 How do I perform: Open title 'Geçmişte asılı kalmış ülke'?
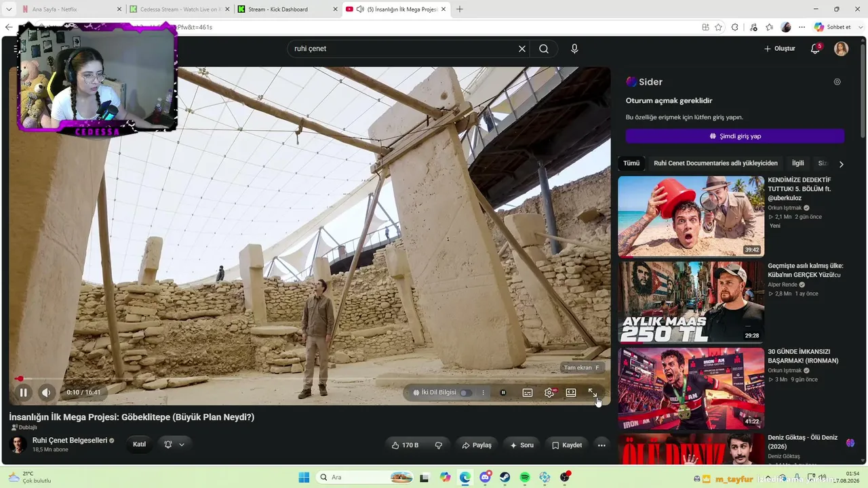pyautogui.click(x=806, y=270)
